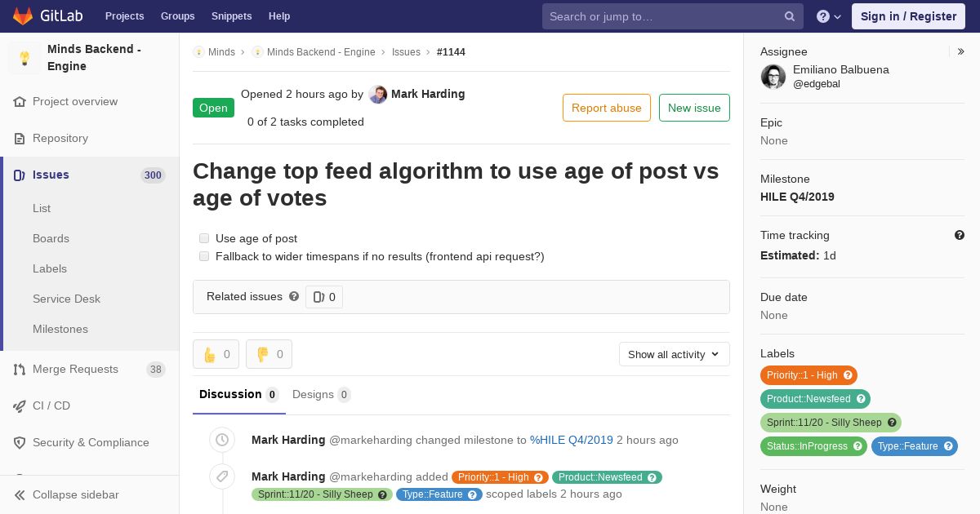Collapse the right sidebar with the chevron icon
The image size is (980, 514).
(x=961, y=51)
